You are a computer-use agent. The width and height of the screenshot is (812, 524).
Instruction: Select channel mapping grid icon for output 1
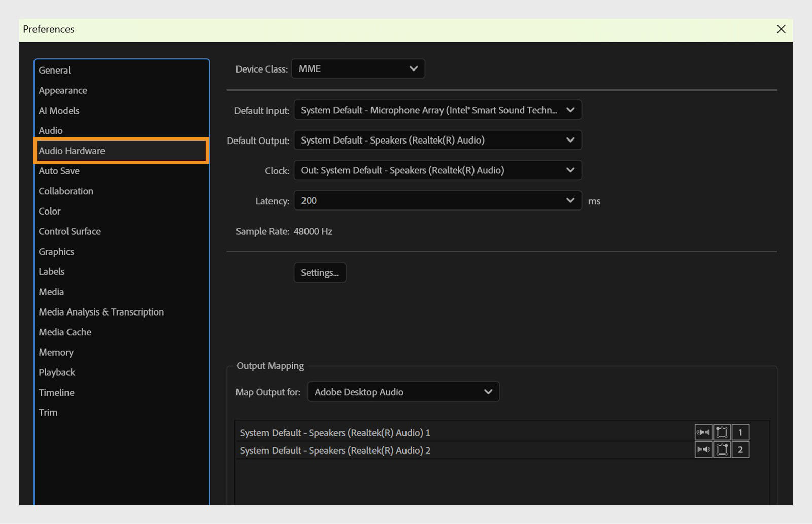(722, 432)
